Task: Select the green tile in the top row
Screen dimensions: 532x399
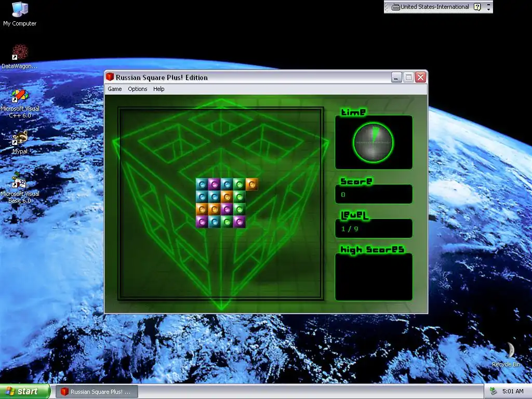Action: [x=239, y=184]
